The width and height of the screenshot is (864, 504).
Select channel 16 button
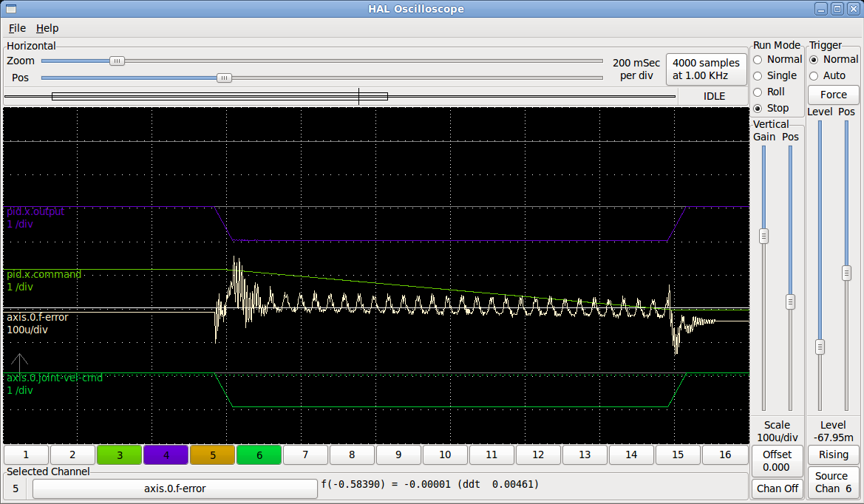click(724, 455)
